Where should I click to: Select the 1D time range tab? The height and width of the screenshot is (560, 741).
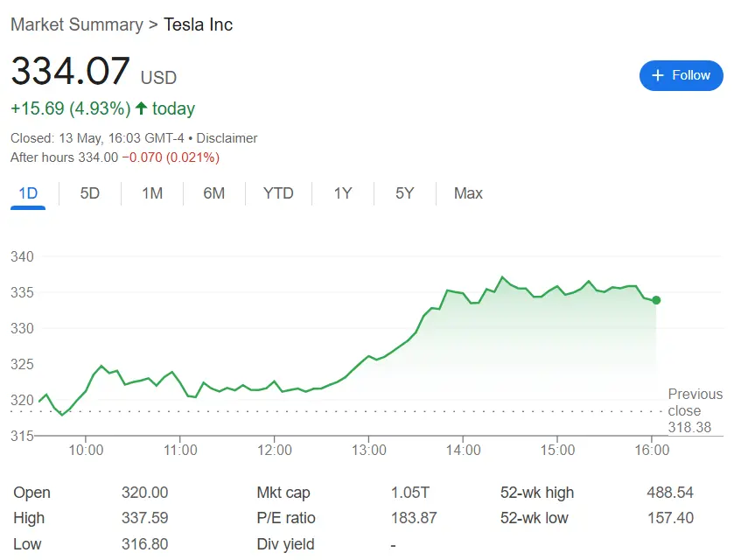pyautogui.click(x=28, y=193)
